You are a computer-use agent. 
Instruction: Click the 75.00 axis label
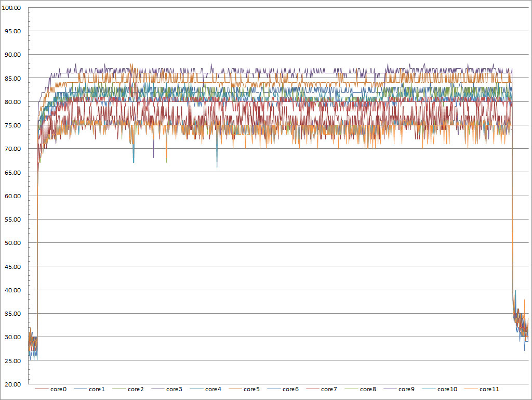point(12,125)
